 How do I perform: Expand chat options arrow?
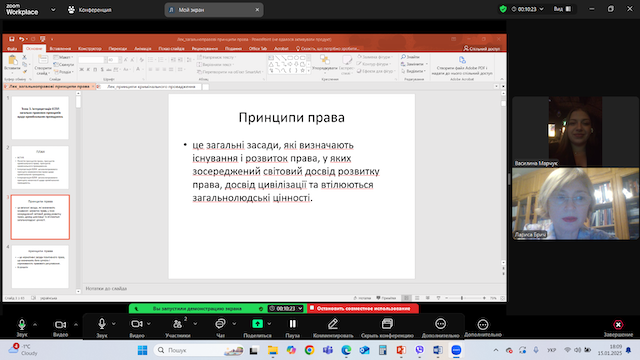click(234, 324)
